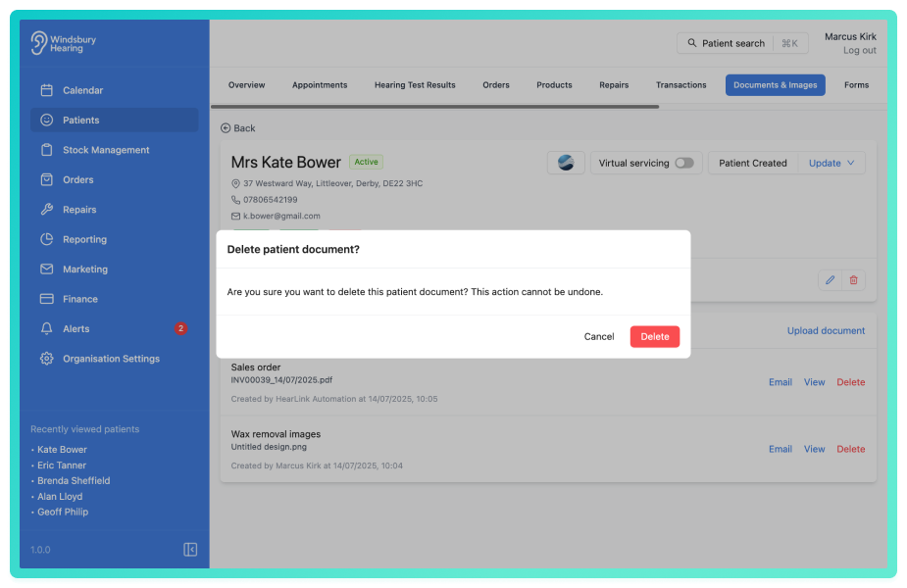Click the INV00039_14/07/2025.pdf file name

pos(281,380)
